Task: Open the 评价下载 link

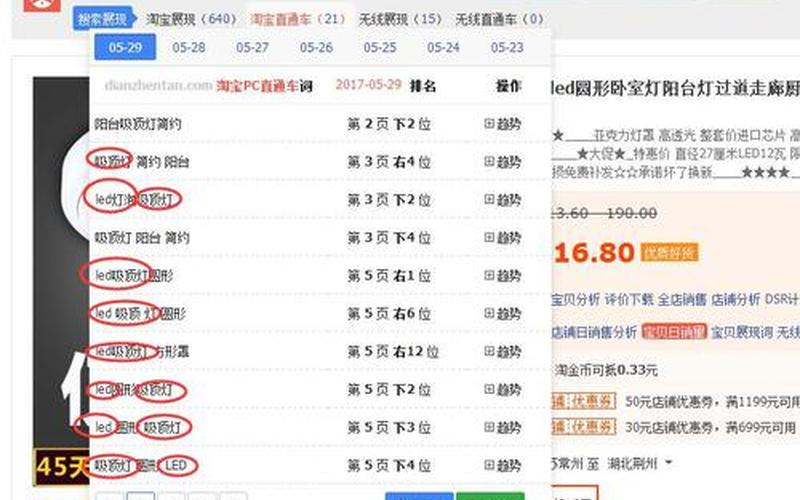Action: click(629, 299)
